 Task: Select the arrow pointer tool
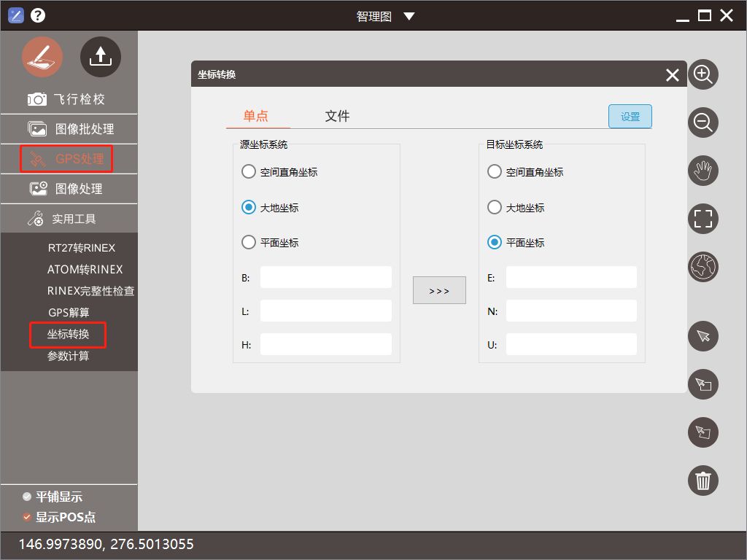[703, 336]
